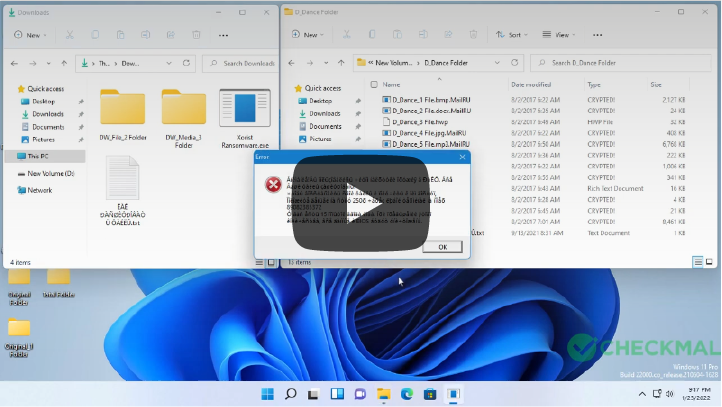This screenshot has height=407, width=722.
Task: Click Copy icon in D_Dance Folder toolbar
Action: 372,35
